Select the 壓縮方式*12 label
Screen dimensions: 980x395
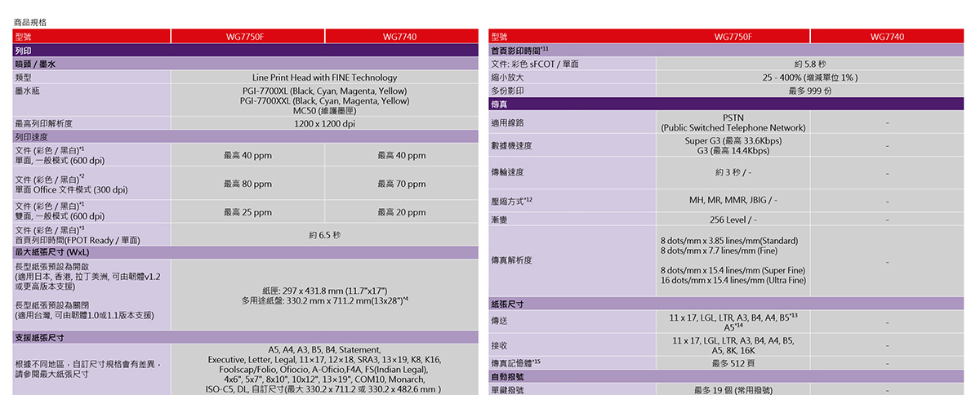click(511, 200)
